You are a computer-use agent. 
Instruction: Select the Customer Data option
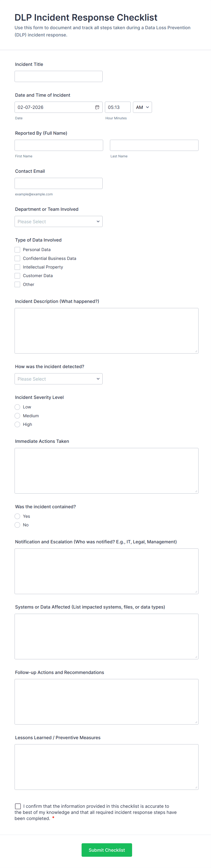point(17,276)
